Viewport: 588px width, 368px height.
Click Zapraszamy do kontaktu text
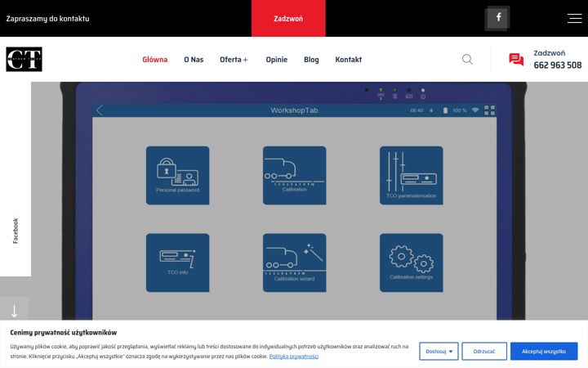click(47, 18)
